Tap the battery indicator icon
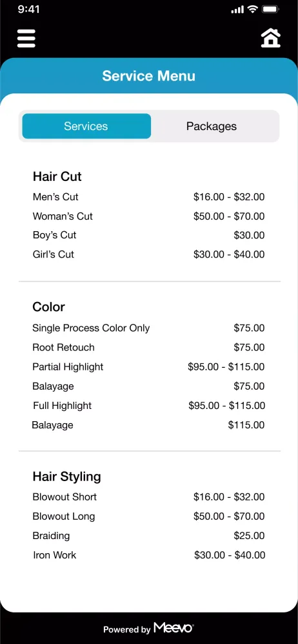The image size is (298, 644). [271, 9]
